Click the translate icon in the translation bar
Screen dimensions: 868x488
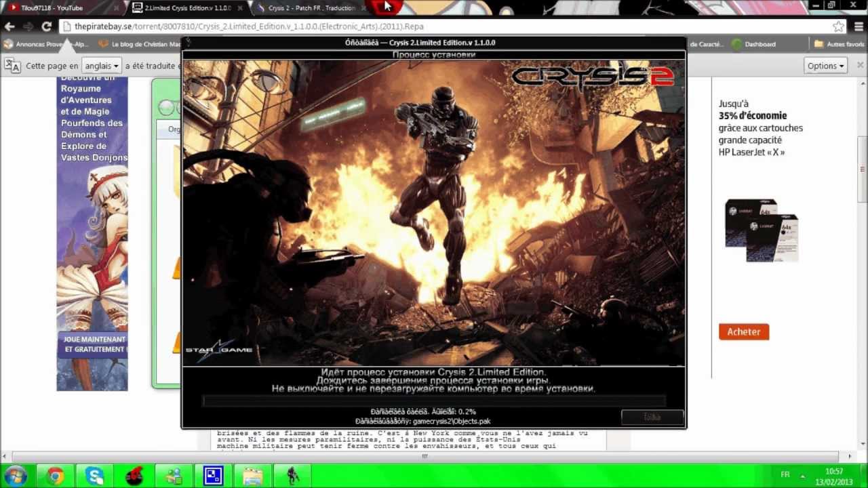pos(13,66)
